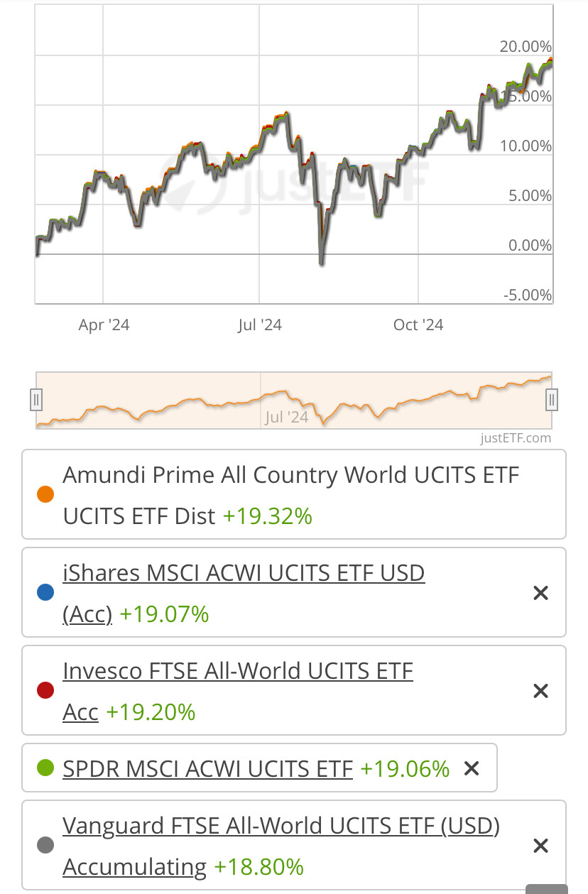Remove iShares MSCI ACWI ETF from comparison

(540, 593)
